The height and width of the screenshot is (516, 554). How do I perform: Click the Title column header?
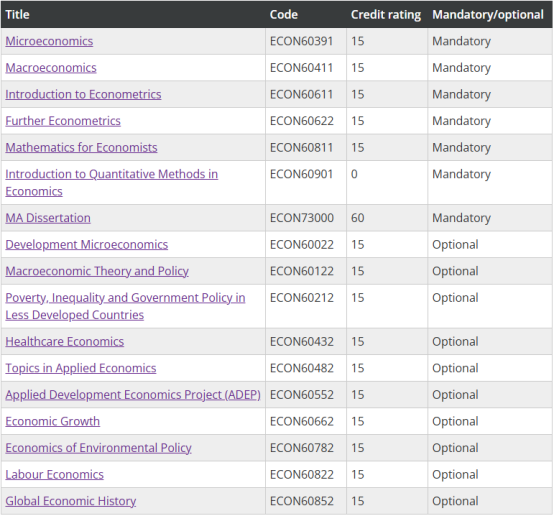pyautogui.click(x=17, y=14)
